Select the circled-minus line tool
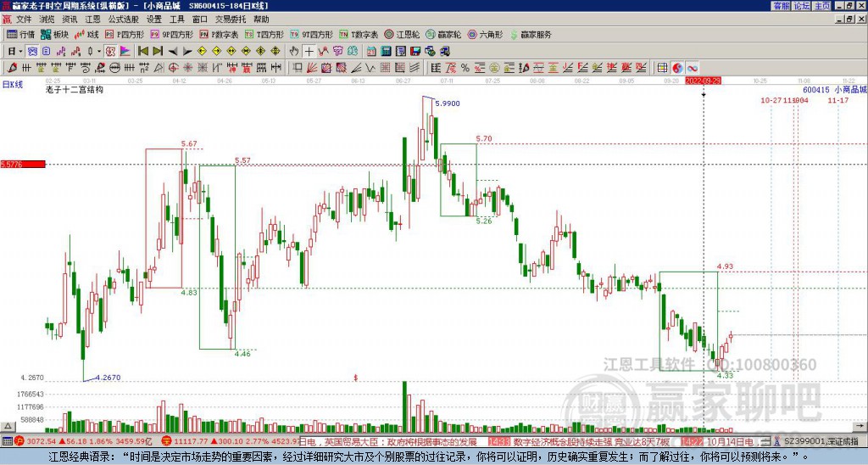The width and height of the screenshot is (868, 465). coord(114,68)
